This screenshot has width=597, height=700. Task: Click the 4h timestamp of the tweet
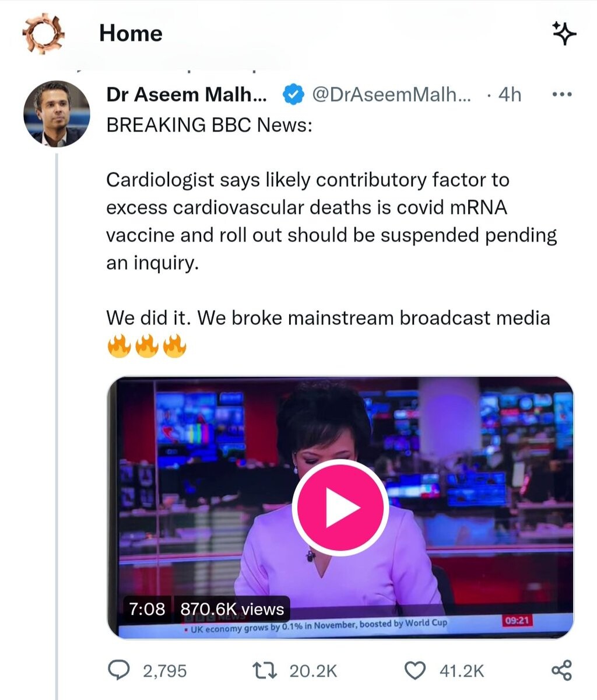[510, 94]
